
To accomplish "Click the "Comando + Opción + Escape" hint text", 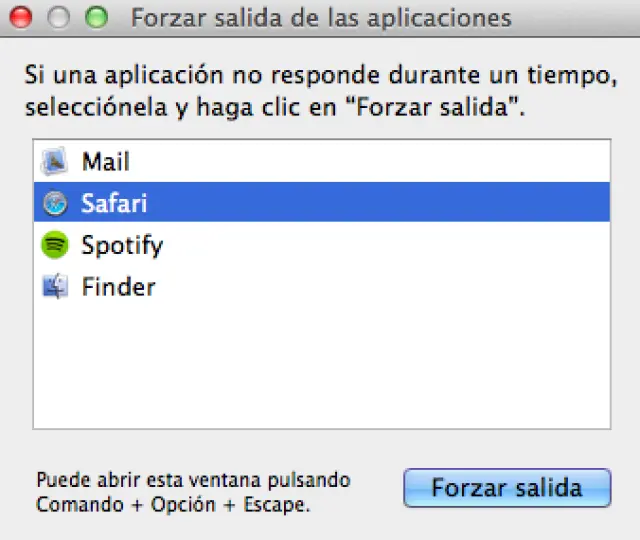I will [x=172, y=505].
